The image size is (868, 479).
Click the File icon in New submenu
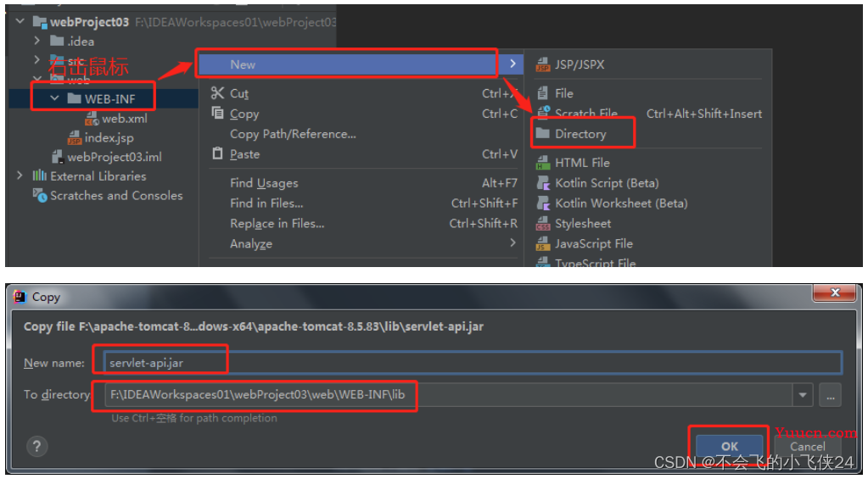point(542,93)
